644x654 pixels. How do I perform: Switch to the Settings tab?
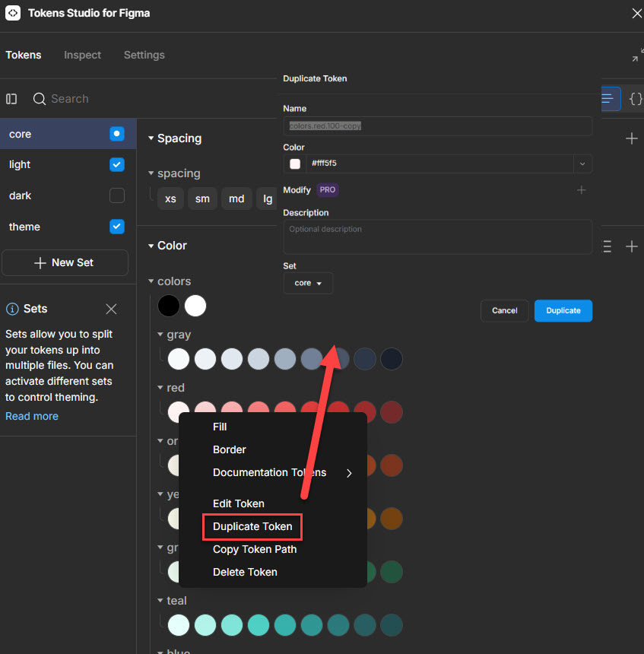(x=144, y=55)
